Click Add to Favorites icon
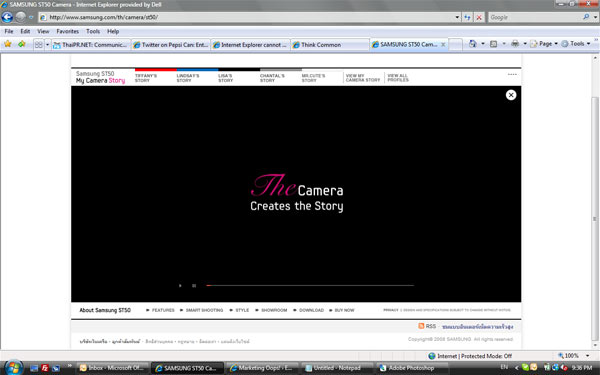This screenshot has width=600, height=375. coord(21,44)
